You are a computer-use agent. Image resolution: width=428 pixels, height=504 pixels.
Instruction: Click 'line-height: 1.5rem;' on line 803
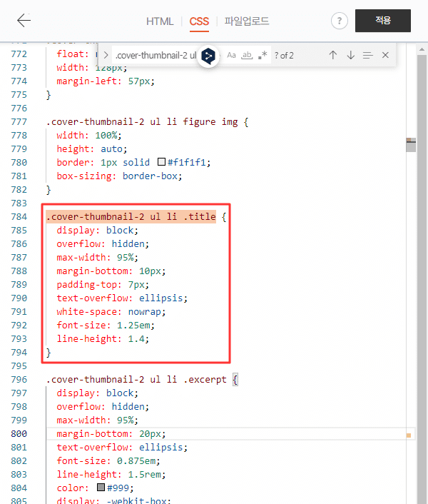click(111, 474)
